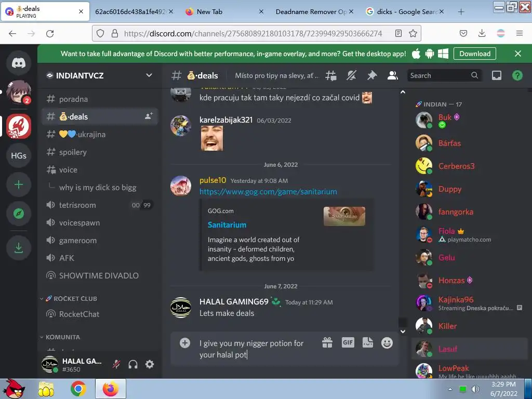Click the Add a Server plus icon
The image size is (532, 399).
pyautogui.click(x=19, y=184)
